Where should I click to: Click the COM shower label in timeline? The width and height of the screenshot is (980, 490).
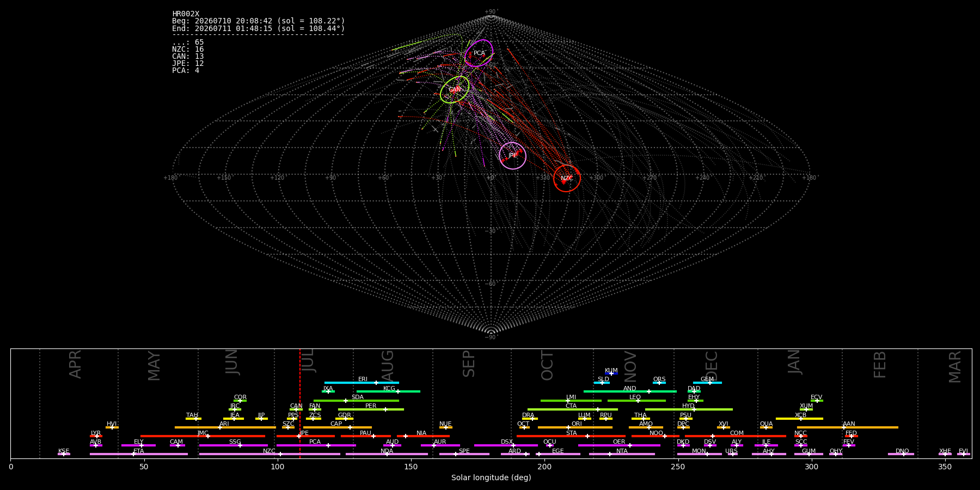tap(737, 433)
